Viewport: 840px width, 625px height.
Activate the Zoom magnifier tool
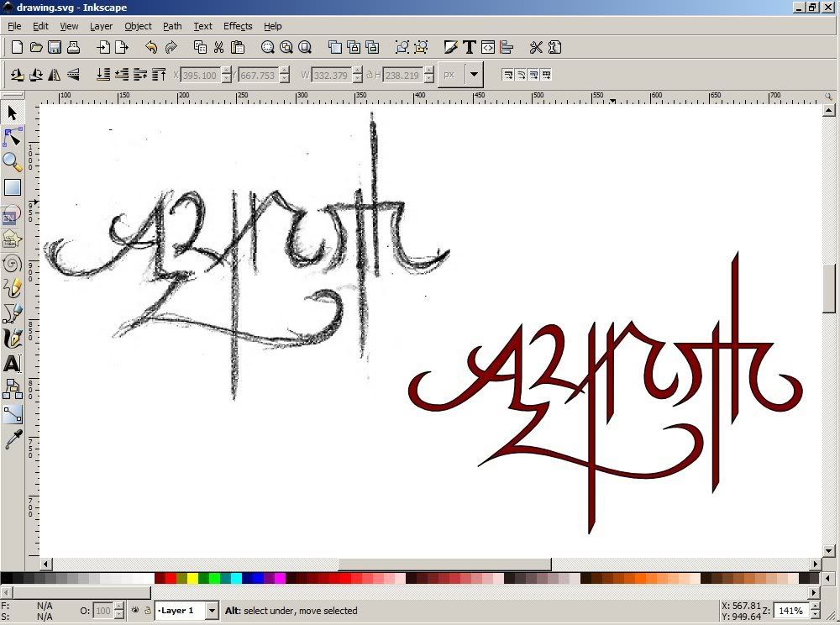click(x=12, y=161)
